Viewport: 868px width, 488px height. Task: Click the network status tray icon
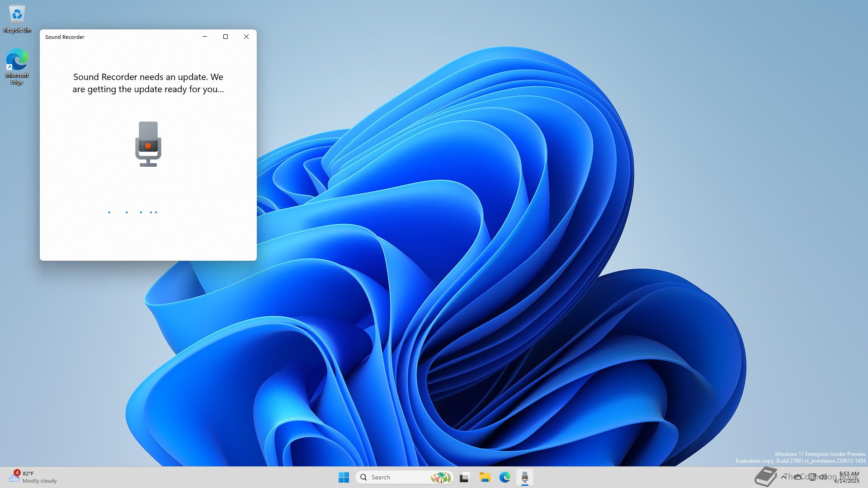click(812, 477)
